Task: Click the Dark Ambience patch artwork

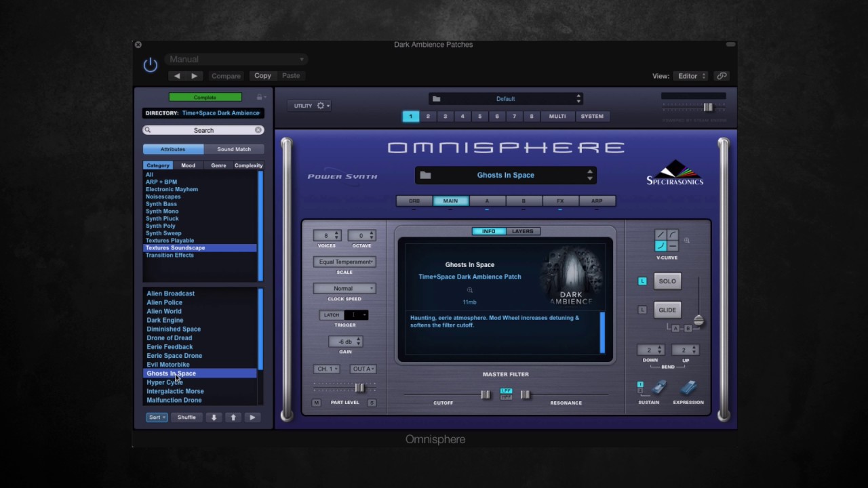Action: tap(571, 275)
